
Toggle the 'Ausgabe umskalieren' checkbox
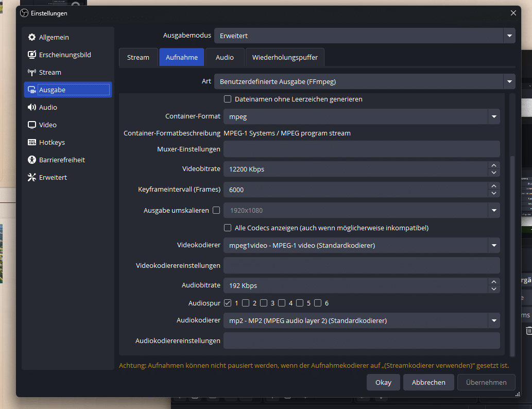point(216,210)
